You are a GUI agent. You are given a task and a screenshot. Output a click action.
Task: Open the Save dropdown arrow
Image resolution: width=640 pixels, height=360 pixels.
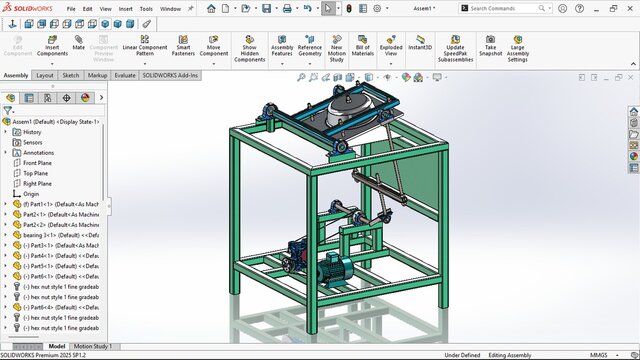(276, 8)
